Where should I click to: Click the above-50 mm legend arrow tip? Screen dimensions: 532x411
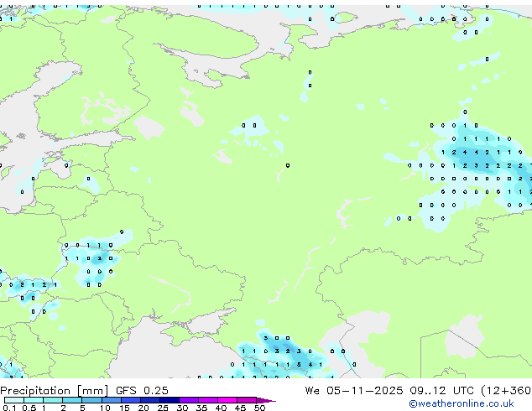(266, 400)
